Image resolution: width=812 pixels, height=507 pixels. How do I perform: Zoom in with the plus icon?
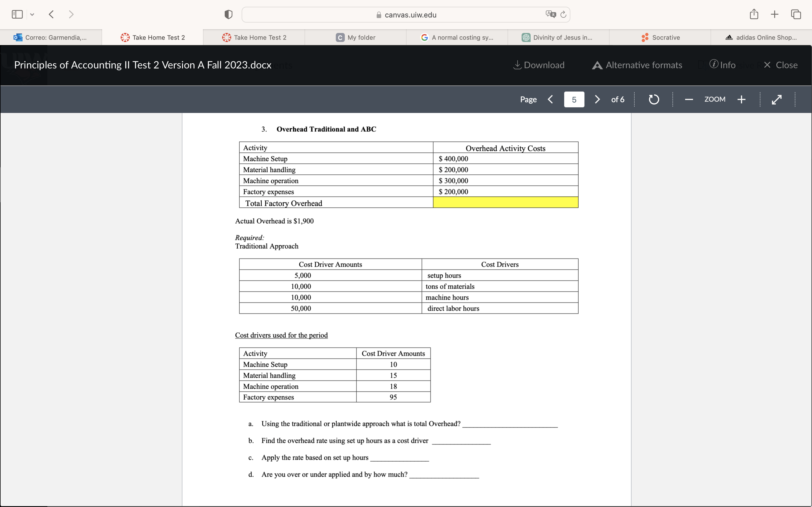741,100
